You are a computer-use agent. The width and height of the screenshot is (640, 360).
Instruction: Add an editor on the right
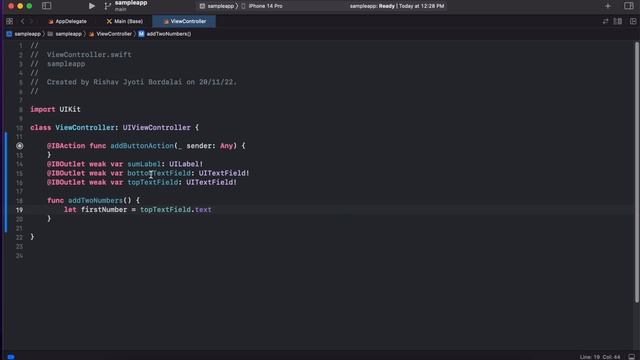[x=633, y=21]
